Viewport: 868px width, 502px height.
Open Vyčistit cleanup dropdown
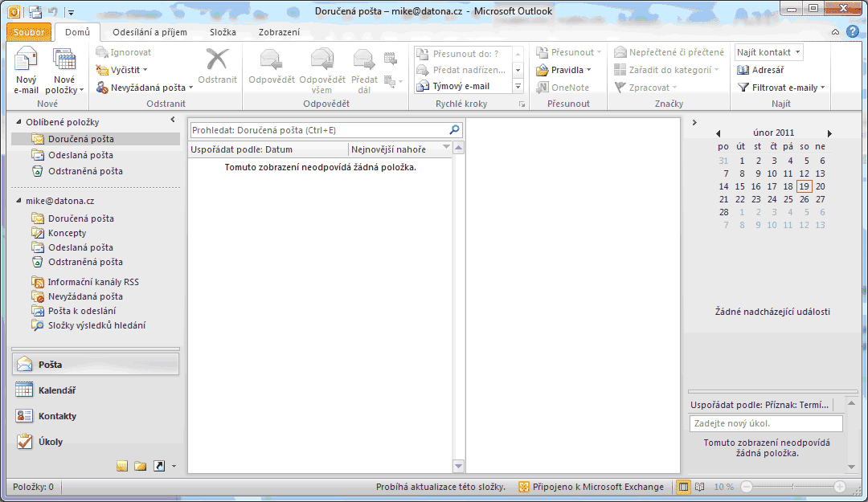tap(122, 70)
